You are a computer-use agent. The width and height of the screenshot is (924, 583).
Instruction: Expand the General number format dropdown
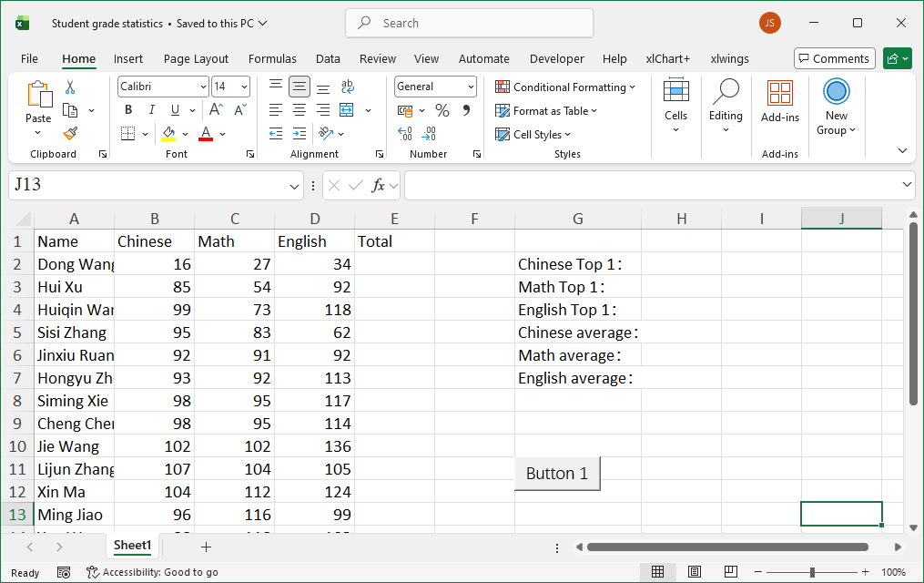[x=471, y=87]
